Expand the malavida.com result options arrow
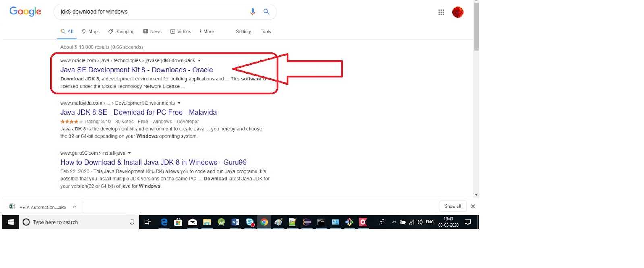Image resolution: width=644 pixels, height=268 pixels. (179, 103)
